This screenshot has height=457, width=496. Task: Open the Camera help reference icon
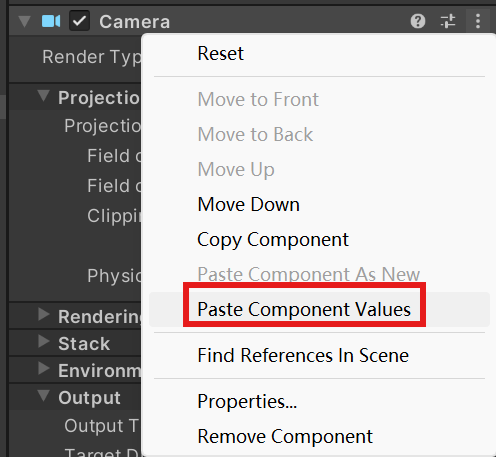point(418,21)
